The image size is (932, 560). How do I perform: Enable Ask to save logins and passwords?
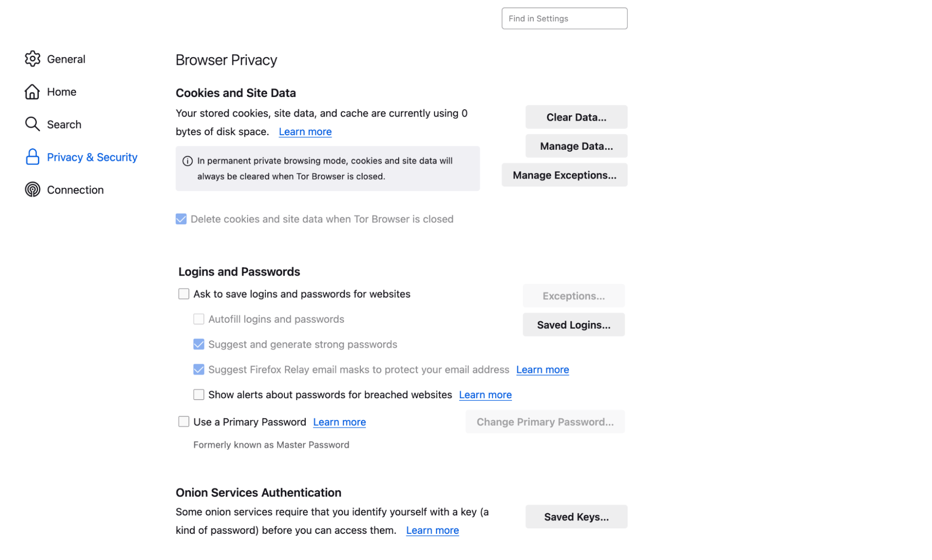point(184,294)
